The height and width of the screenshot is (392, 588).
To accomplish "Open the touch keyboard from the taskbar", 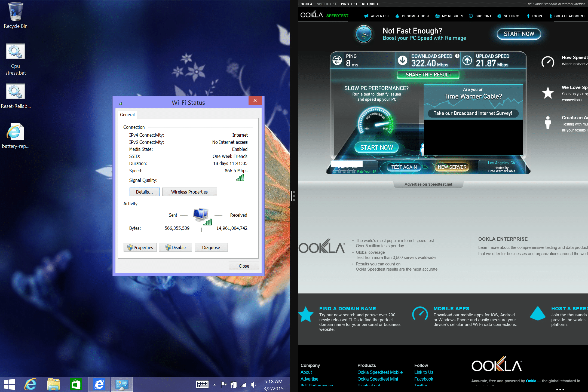I will pos(202,384).
